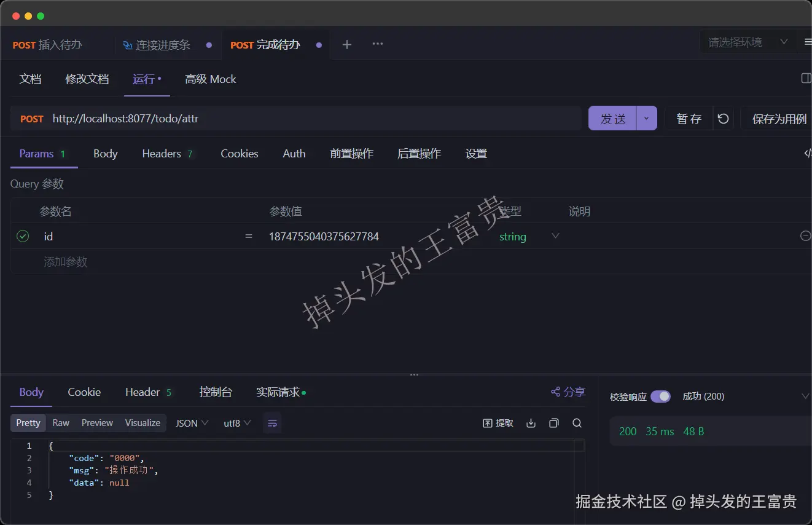Open the 实际请求 tab

(281, 392)
